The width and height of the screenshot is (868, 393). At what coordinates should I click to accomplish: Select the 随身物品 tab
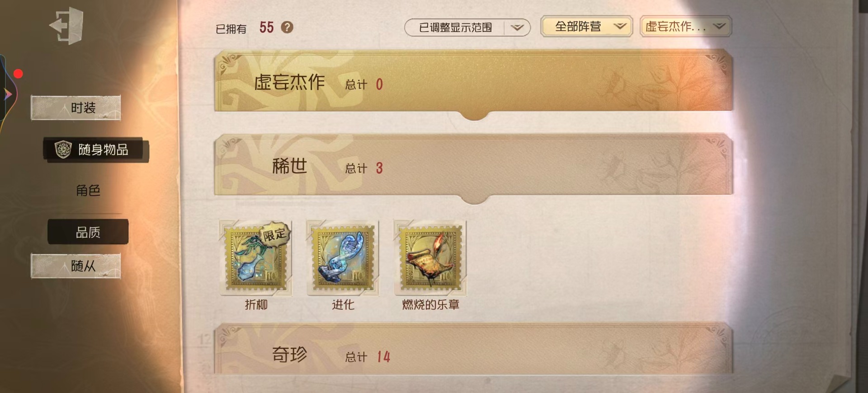[x=96, y=150]
